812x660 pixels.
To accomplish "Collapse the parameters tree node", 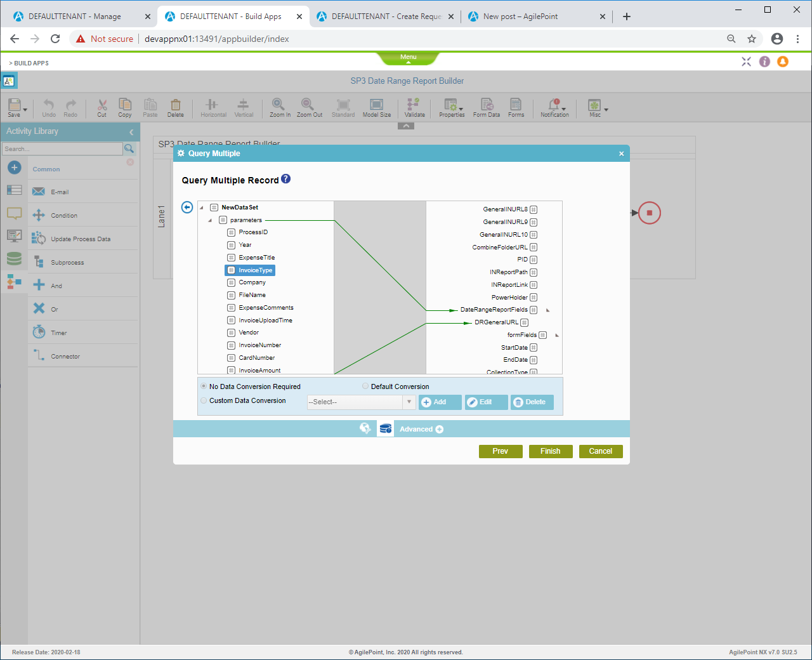I will tap(210, 220).
